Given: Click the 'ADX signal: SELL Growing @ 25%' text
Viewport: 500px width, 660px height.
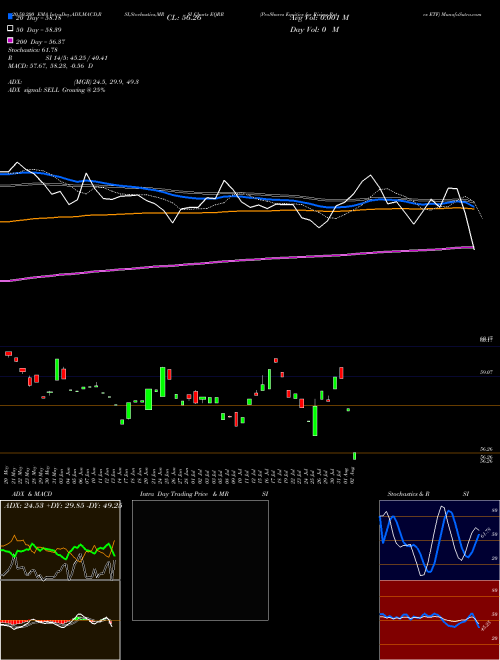Looking at the screenshot, I should point(56,90).
